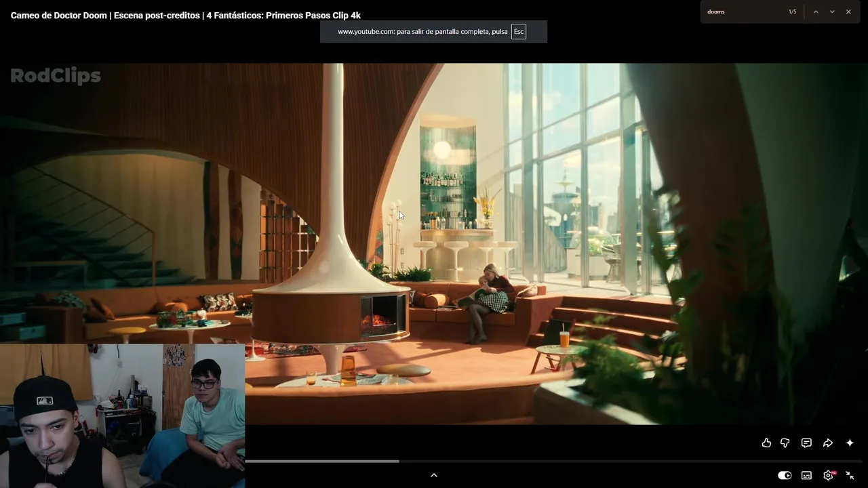Go to previous find result

[x=816, y=12]
